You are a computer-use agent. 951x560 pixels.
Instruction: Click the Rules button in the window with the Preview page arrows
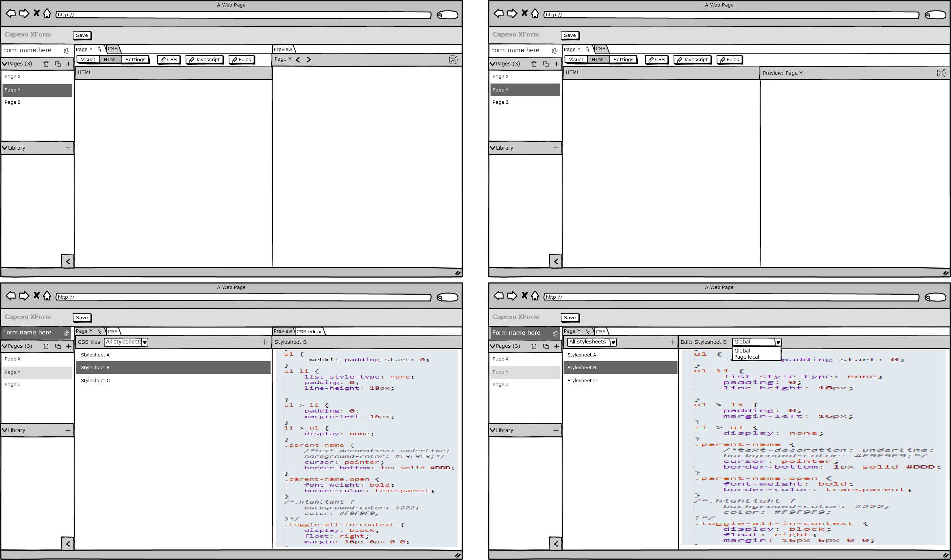[x=241, y=60]
